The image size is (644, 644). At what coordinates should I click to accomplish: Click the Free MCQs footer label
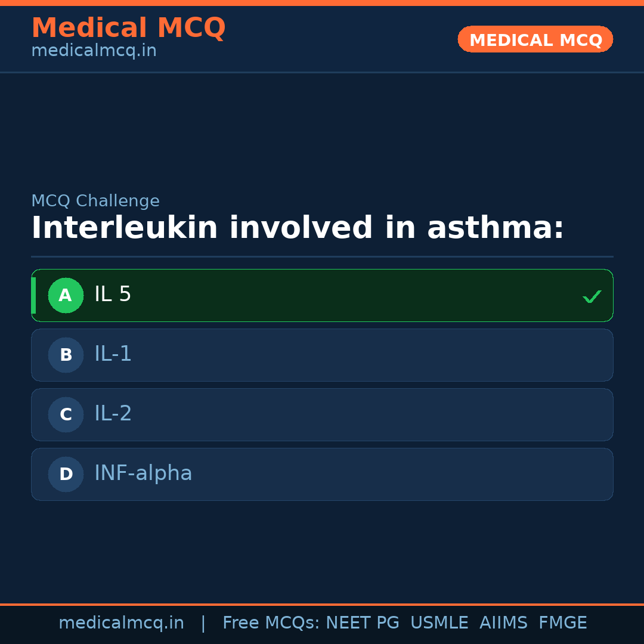coord(271,623)
